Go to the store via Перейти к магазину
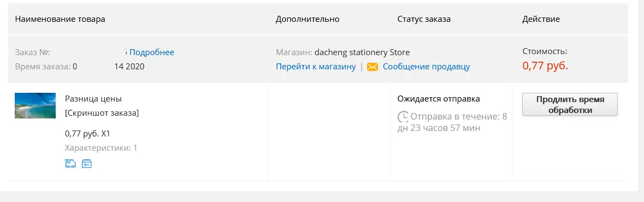The image size is (644, 202). pyautogui.click(x=316, y=67)
